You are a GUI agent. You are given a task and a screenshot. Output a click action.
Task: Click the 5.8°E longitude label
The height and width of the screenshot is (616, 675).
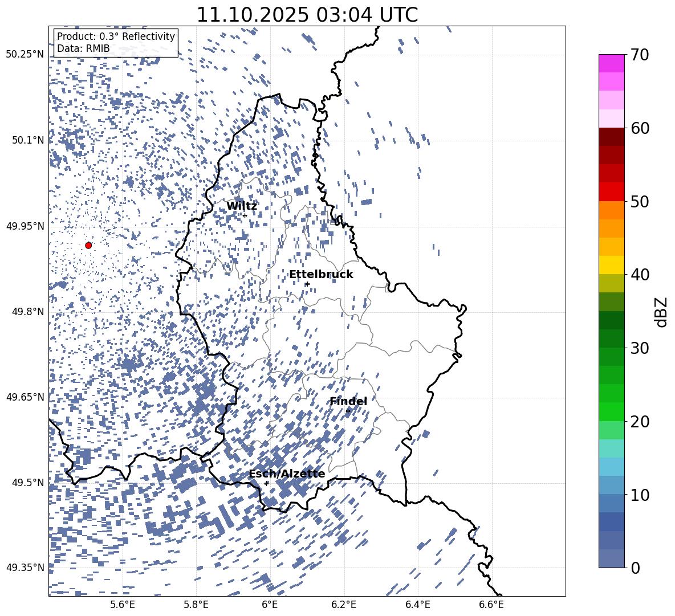coord(196,605)
